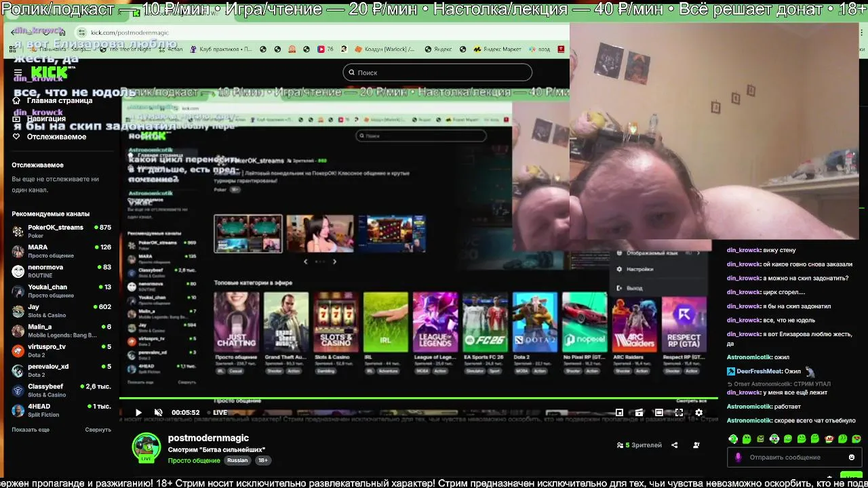868x488 pixels.
Task: Select Выход in the dropdown menu
Action: (634, 288)
